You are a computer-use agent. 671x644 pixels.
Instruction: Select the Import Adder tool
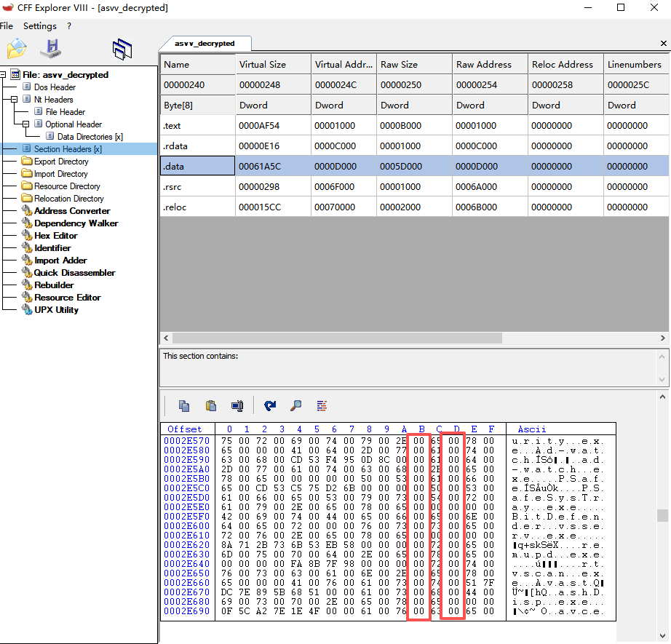coord(60,261)
